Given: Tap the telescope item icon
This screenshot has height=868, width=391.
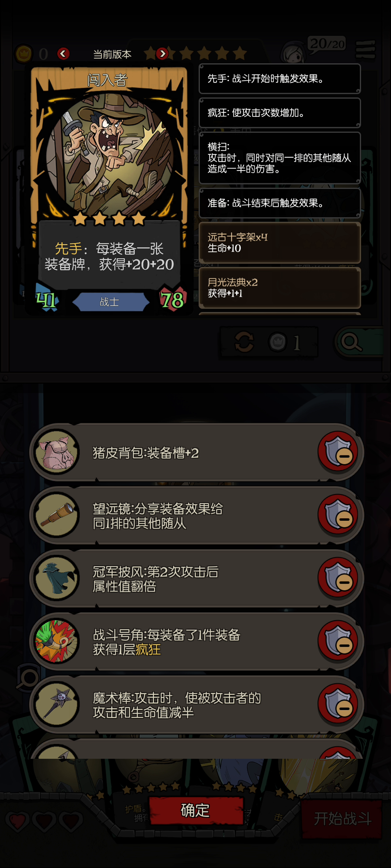Looking at the screenshot, I should point(57,515).
